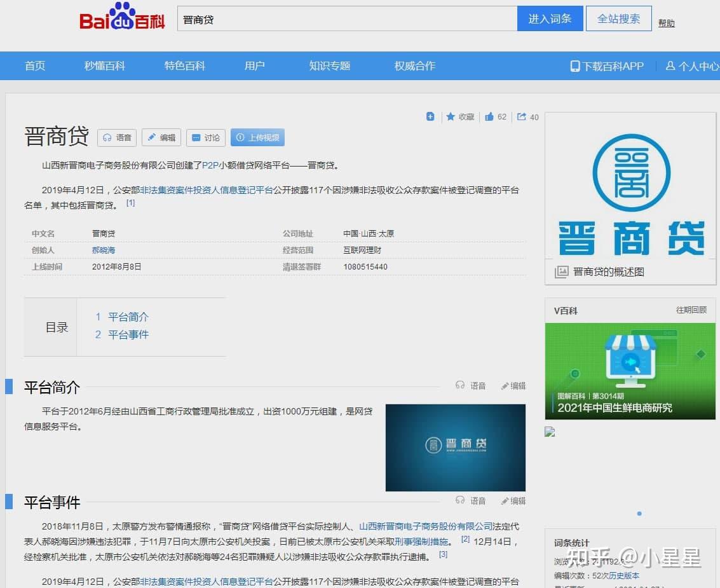Open the 知识专题 nav tab
The image size is (720, 588).
click(x=330, y=65)
